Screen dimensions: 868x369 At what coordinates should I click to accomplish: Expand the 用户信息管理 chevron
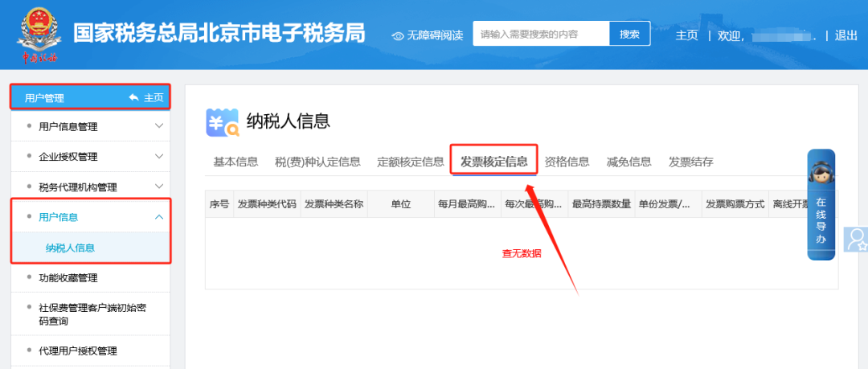[159, 125]
